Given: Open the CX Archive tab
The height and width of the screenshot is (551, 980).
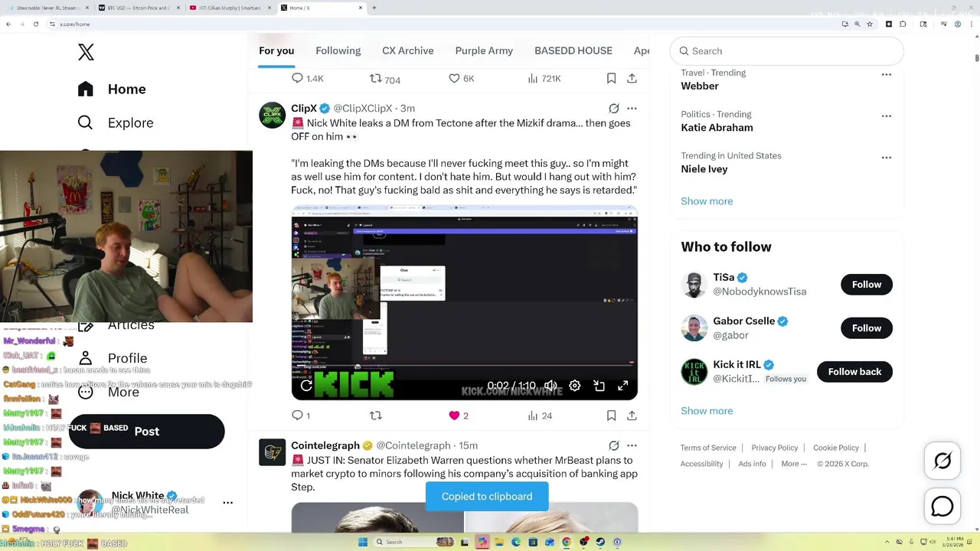Looking at the screenshot, I should [x=408, y=51].
